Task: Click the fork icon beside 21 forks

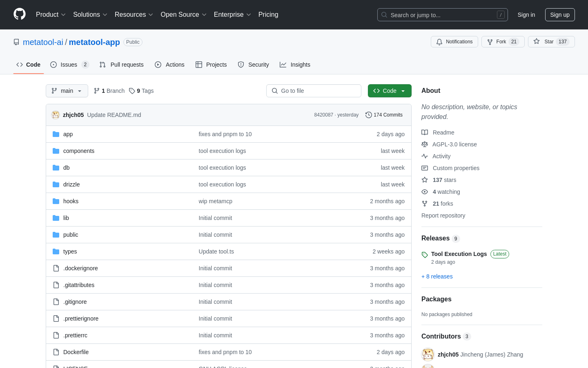Action: click(x=425, y=204)
